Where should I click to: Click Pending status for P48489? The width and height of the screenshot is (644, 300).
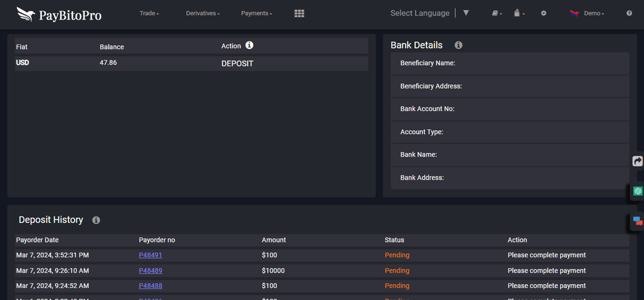click(x=397, y=271)
